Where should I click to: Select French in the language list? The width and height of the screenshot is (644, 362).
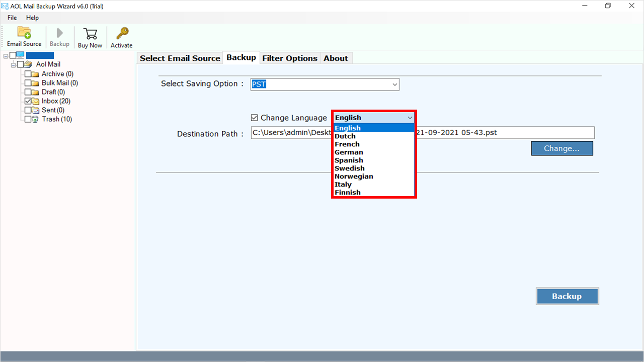[374, 144]
